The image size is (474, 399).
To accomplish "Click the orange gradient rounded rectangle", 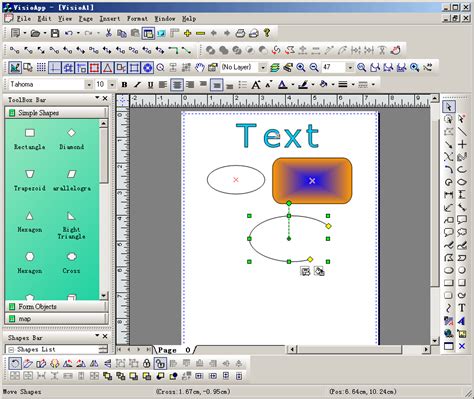I will point(312,181).
